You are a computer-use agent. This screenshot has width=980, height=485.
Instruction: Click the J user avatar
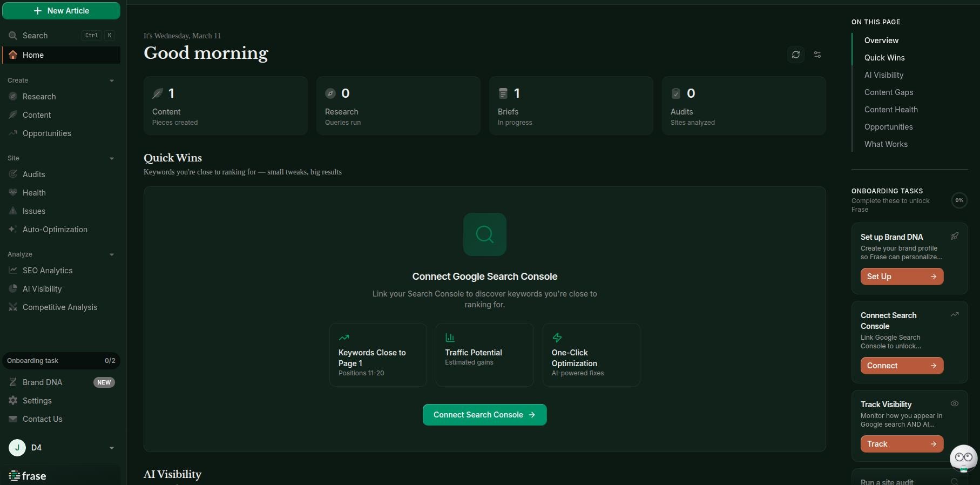[x=17, y=448]
